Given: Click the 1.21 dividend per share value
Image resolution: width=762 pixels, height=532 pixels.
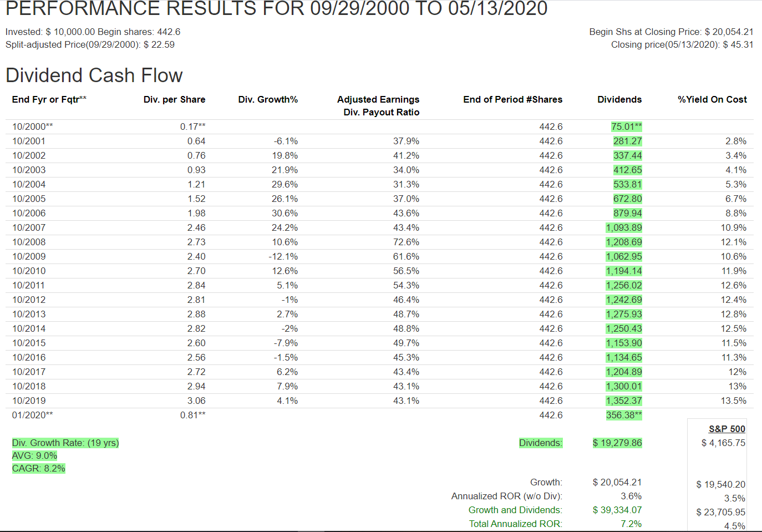Looking at the screenshot, I should pos(196,184).
